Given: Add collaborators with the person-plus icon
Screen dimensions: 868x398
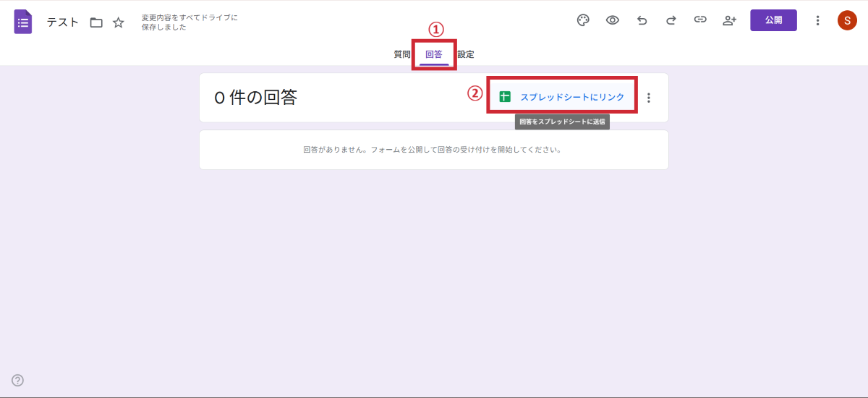Looking at the screenshot, I should tap(729, 20).
